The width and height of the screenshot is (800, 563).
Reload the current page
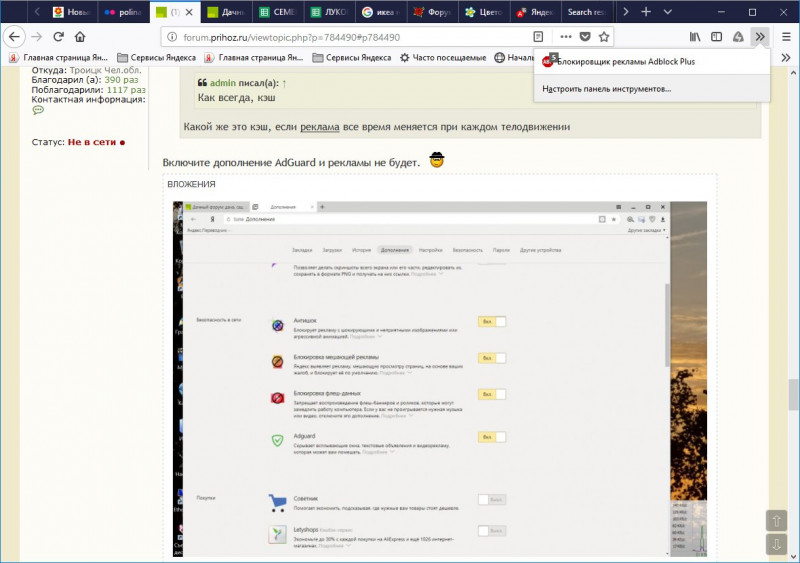[x=58, y=37]
